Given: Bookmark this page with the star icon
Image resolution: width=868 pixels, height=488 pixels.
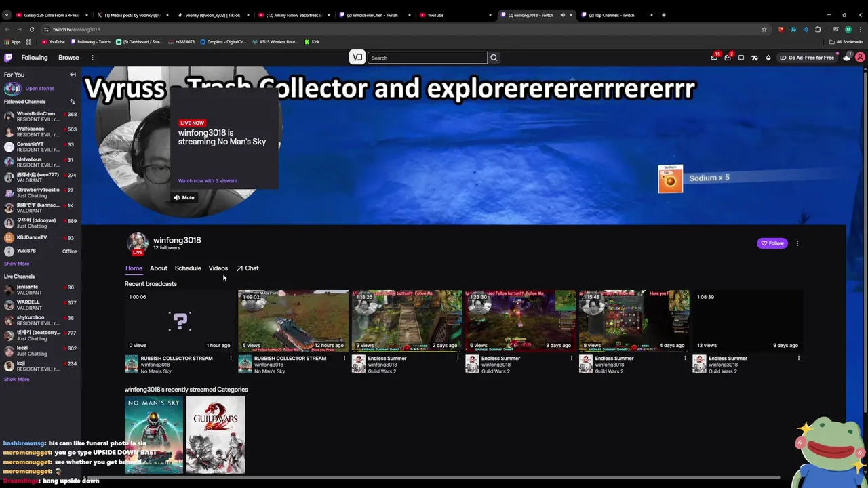Looking at the screenshot, I should point(764,29).
